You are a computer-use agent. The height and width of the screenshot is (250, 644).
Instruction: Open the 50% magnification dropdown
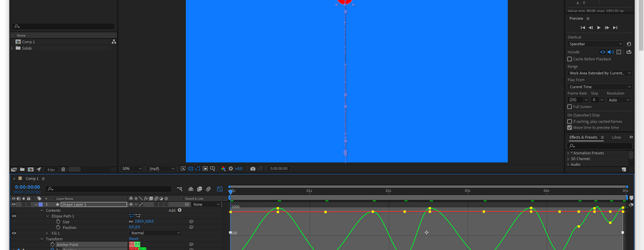[x=132, y=168]
